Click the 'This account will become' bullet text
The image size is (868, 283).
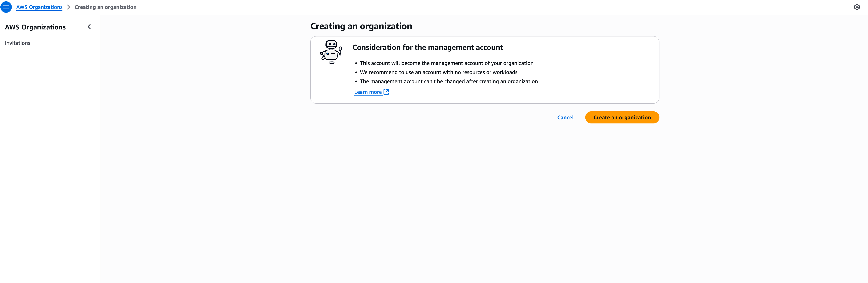(447, 63)
